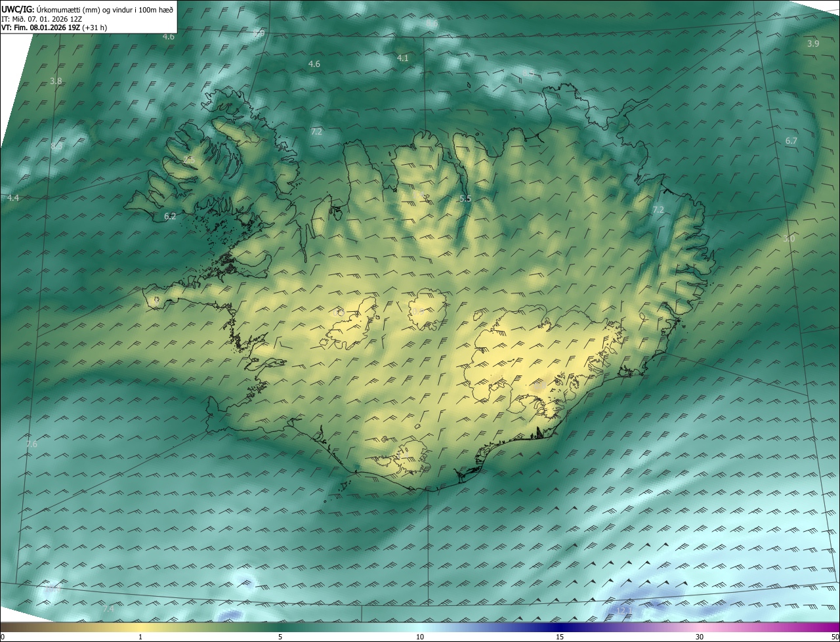Click the color scale tick labeled 30
840x642 pixels.
pos(700,637)
